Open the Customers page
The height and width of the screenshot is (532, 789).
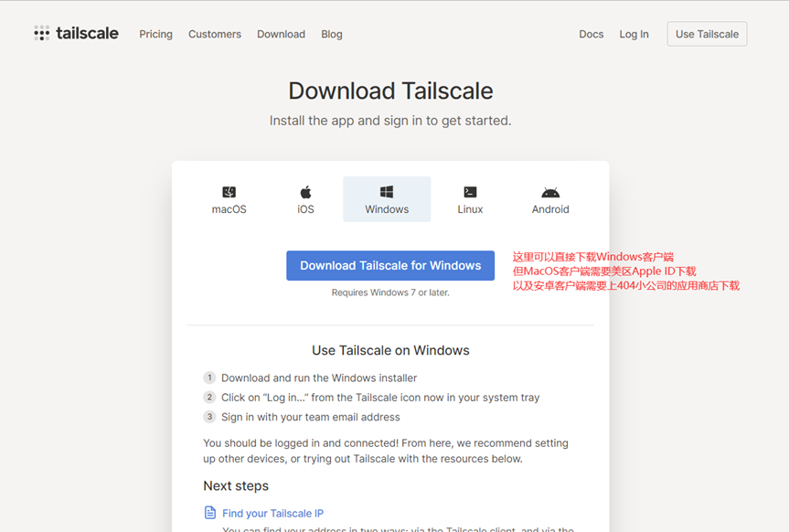[215, 34]
